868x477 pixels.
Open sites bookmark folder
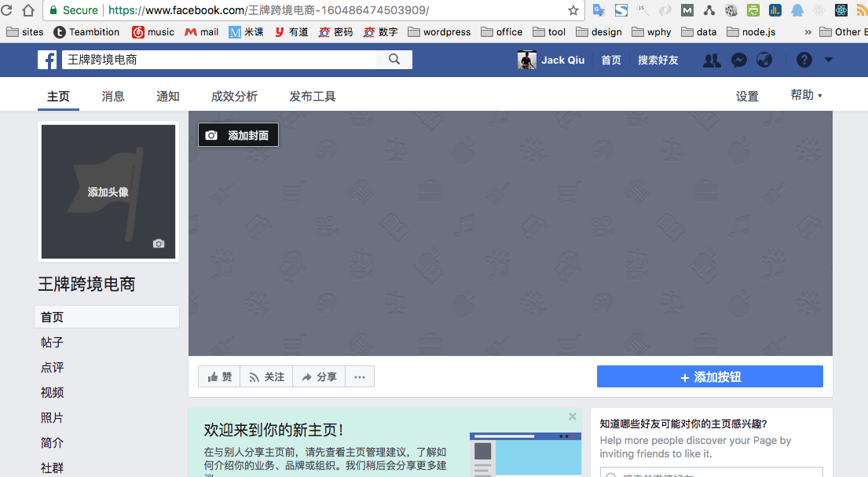coord(25,32)
